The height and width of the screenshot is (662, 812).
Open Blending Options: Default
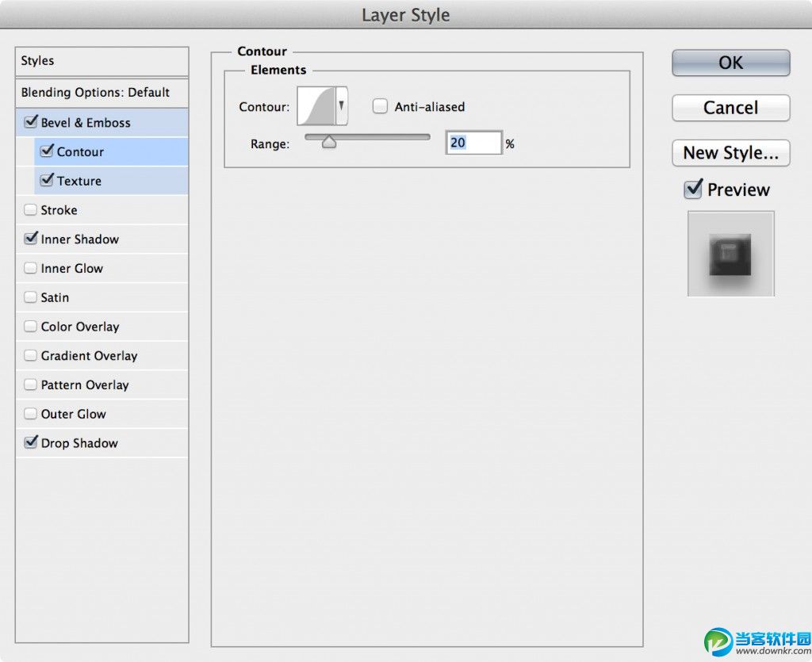coord(102,93)
